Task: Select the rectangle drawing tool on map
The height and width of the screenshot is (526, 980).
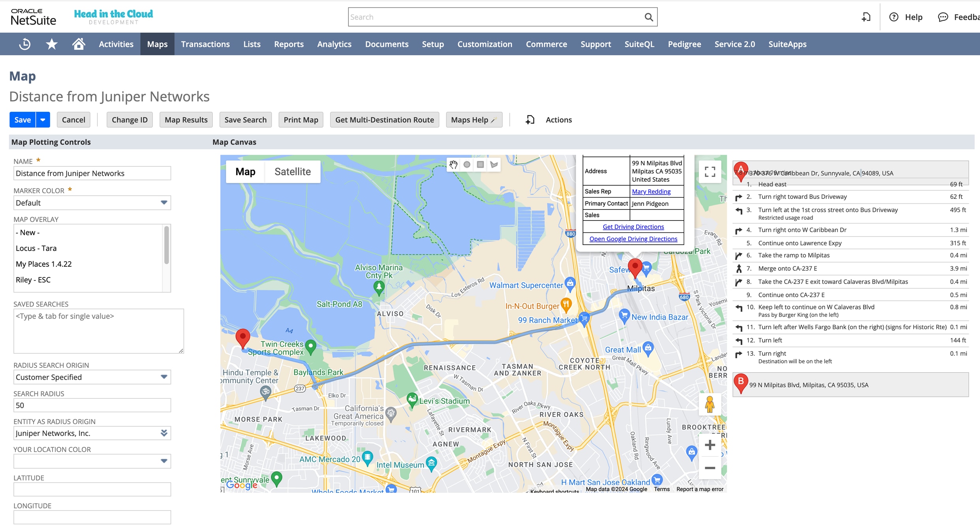Action: (x=480, y=165)
